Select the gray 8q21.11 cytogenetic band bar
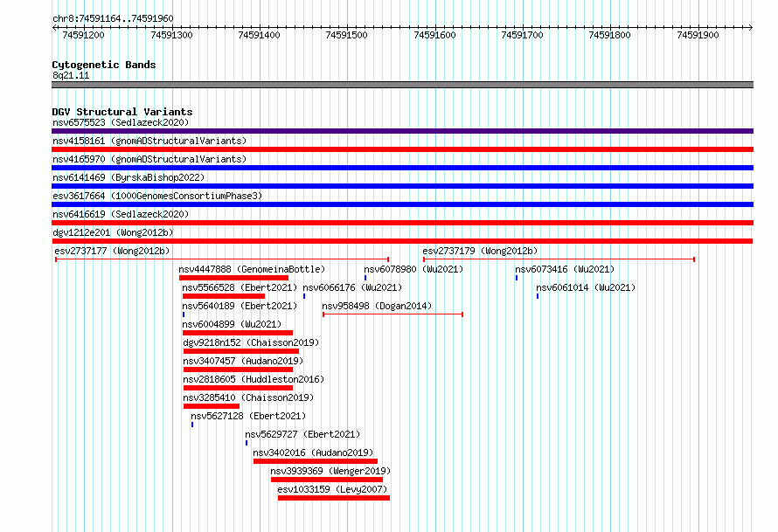 402,85
